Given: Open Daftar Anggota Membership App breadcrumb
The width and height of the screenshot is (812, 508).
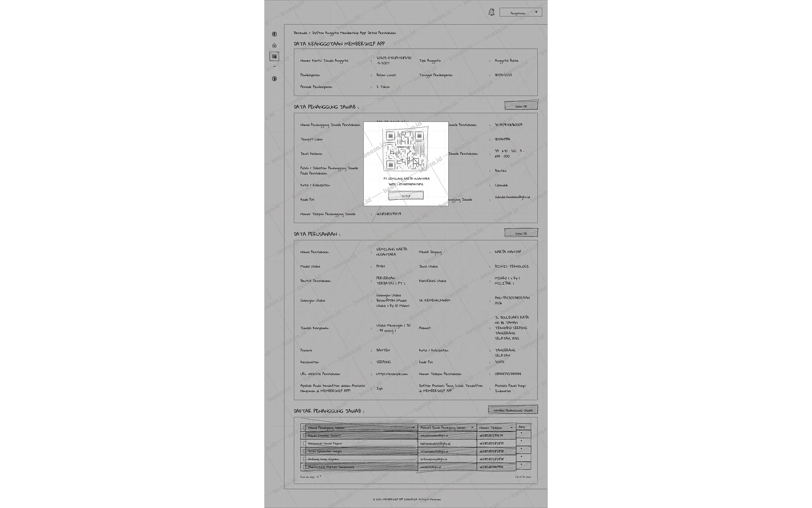Looking at the screenshot, I should (x=339, y=33).
